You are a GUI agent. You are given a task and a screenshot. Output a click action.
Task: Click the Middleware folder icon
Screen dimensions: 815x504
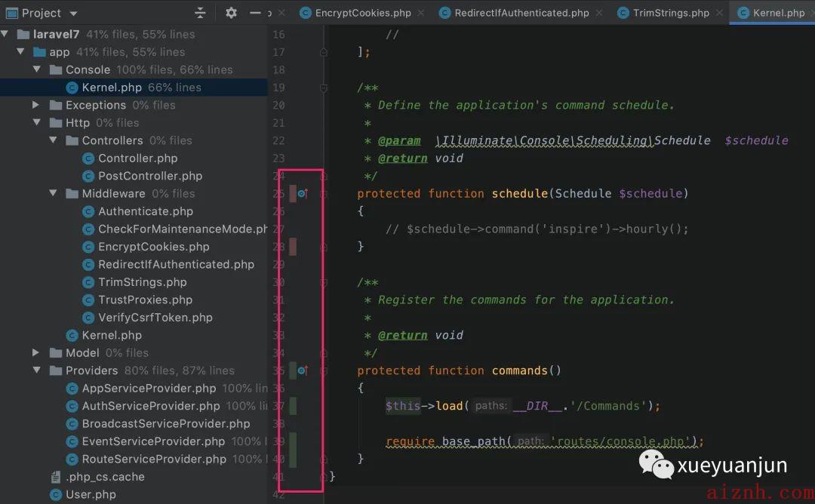coord(72,194)
